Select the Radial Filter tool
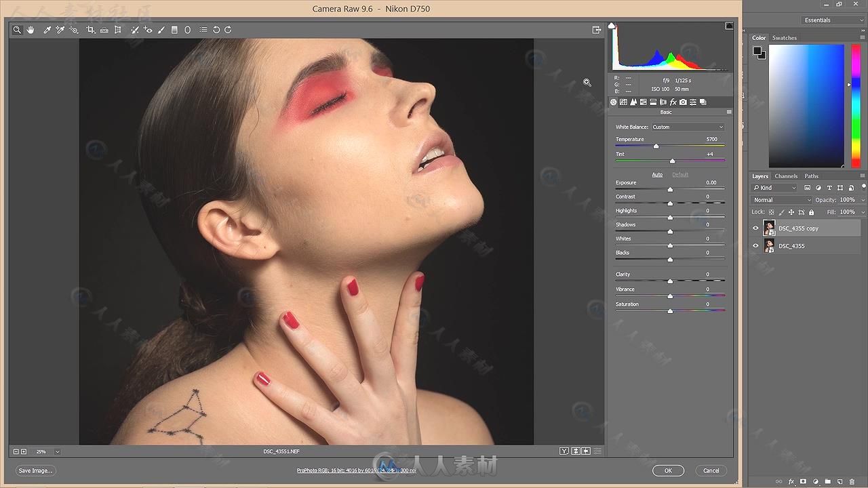 188,30
